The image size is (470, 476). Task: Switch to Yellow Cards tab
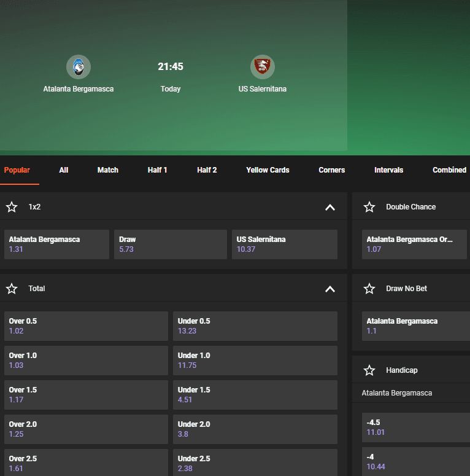(268, 170)
